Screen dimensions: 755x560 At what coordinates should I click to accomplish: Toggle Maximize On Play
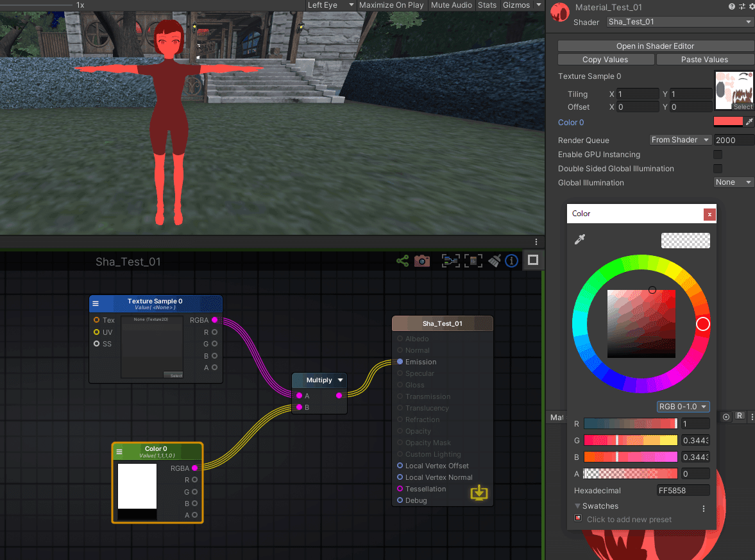[391, 5]
